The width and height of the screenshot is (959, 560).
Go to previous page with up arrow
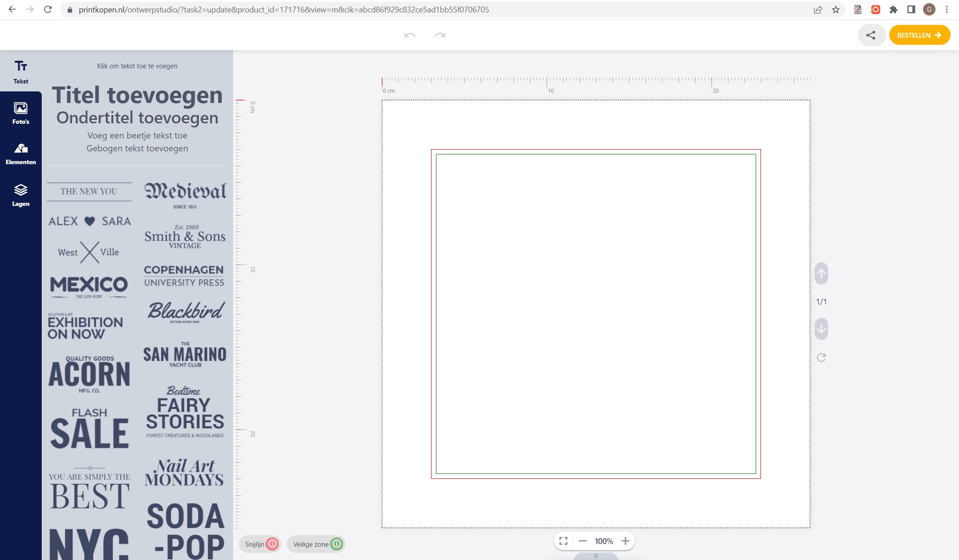click(821, 273)
